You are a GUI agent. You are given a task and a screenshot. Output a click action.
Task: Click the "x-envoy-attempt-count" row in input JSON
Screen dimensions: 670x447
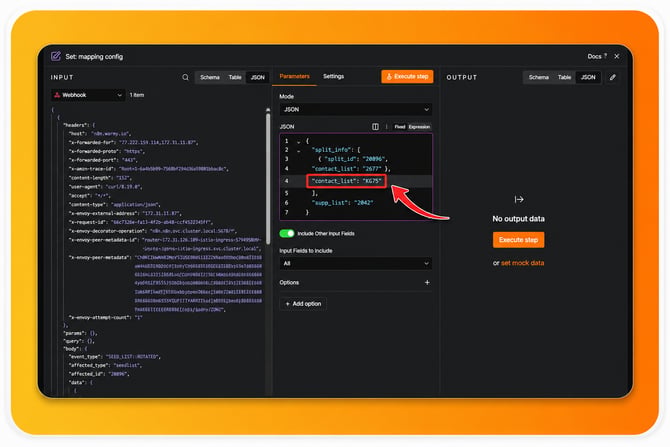click(x=106, y=317)
